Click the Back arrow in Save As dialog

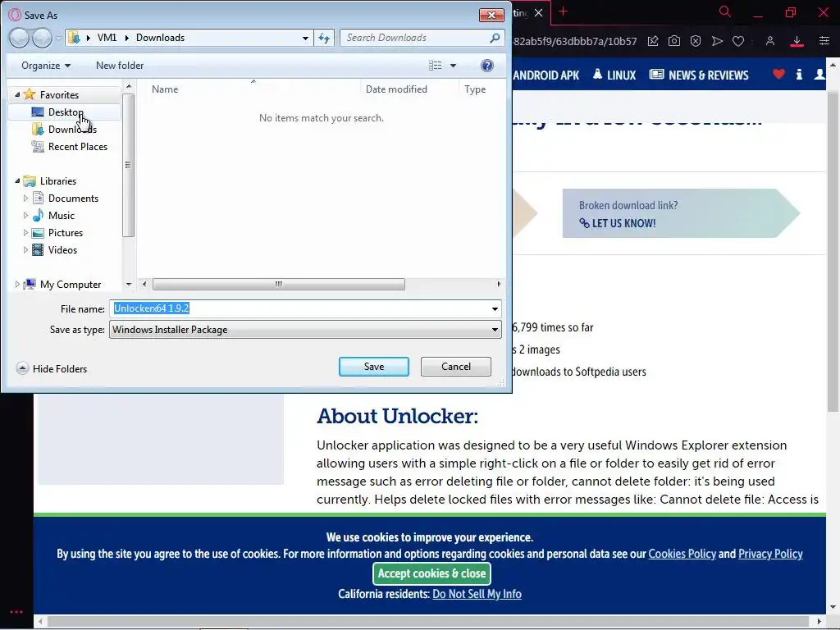click(19, 38)
